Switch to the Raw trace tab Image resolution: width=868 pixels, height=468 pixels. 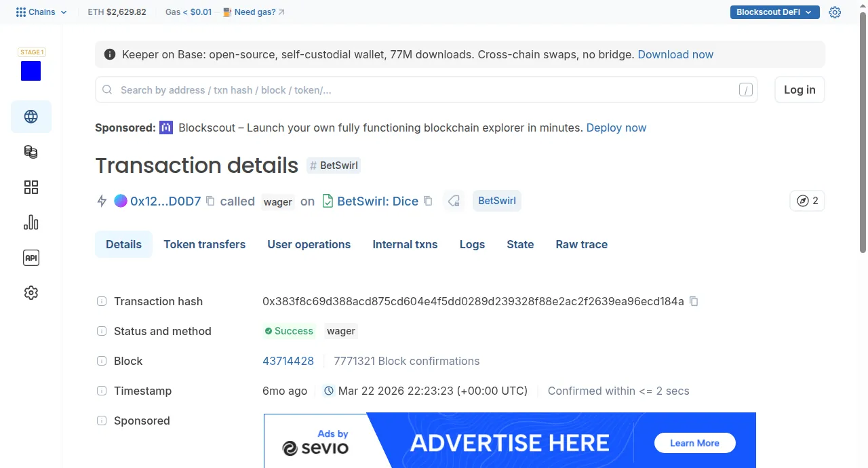pyautogui.click(x=582, y=244)
